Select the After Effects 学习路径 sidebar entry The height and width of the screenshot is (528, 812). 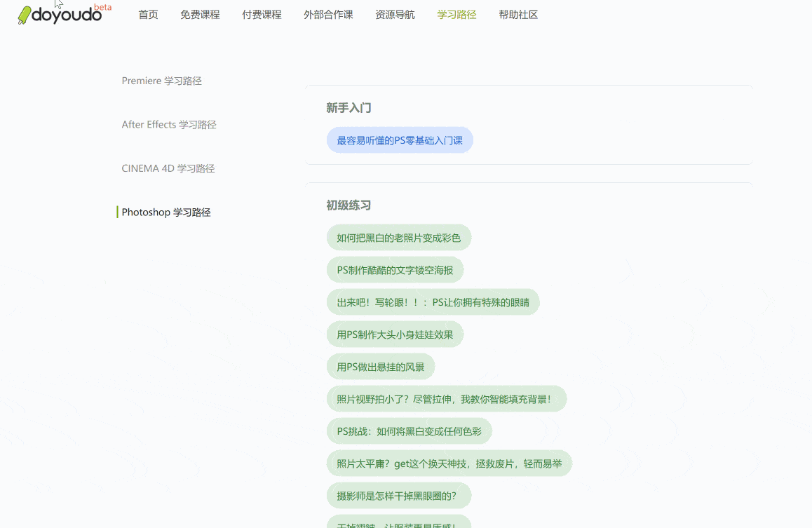click(x=170, y=124)
